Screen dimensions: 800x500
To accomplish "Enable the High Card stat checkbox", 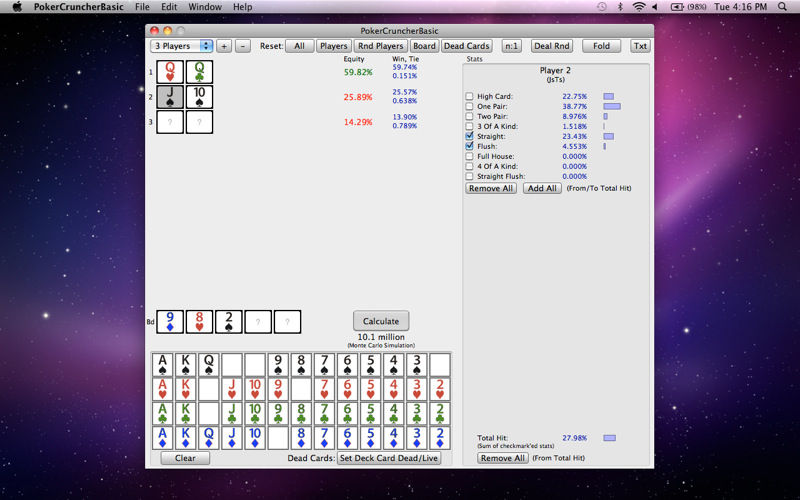I will [x=469, y=96].
